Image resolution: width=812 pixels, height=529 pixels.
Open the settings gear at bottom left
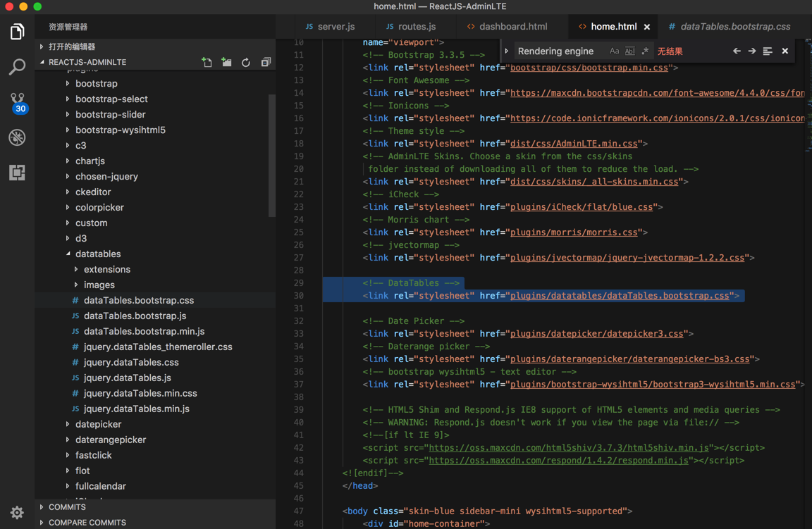click(x=17, y=512)
